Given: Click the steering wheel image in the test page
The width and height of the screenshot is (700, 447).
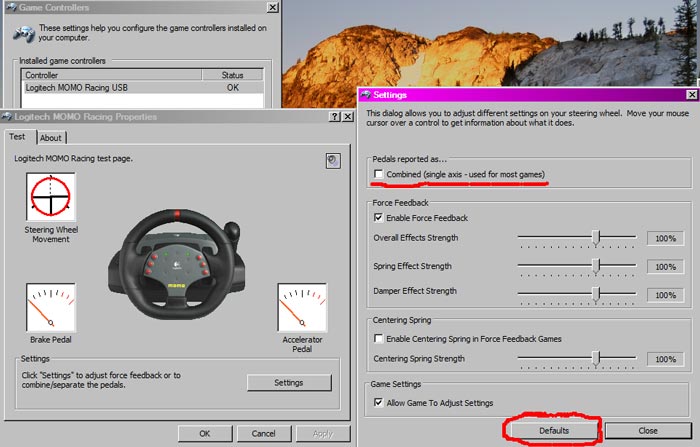Looking at the screenshot, I should coord(176,264).
